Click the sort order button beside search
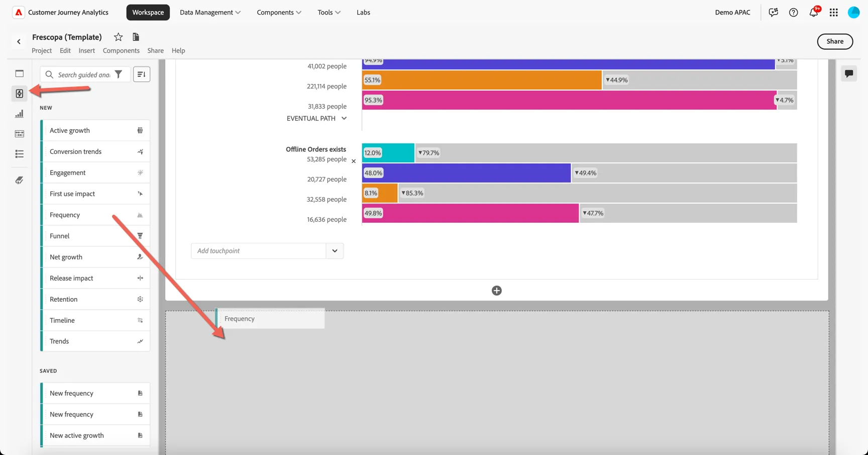Image resolution: width=868 pixels, height=455 pixels. click(142, 74)
